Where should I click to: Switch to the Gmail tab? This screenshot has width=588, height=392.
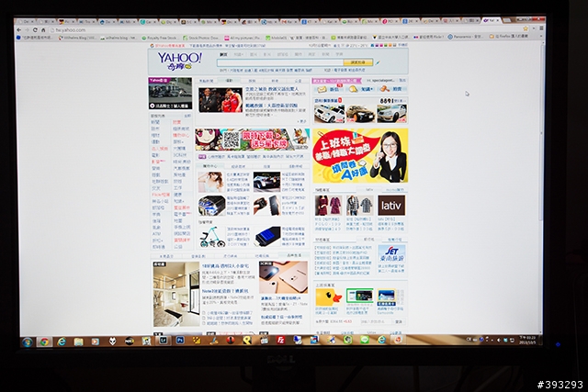point(289,22)
